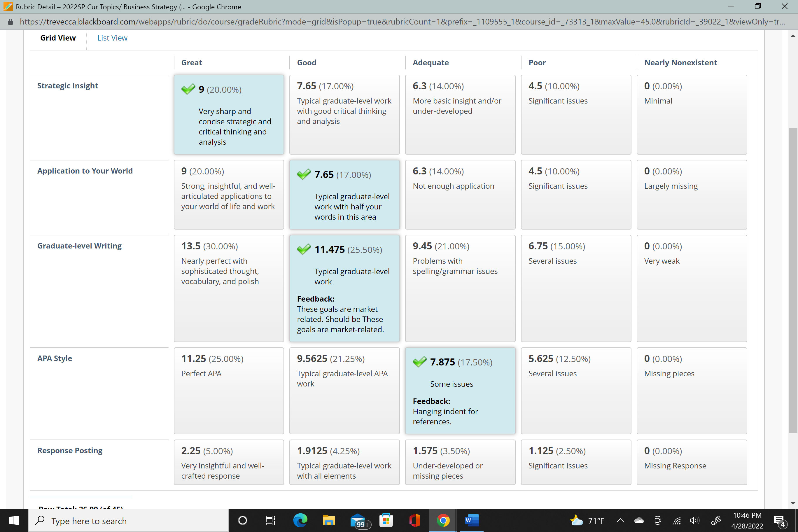Image resolution: width=798 pixels, height=532 pixels.
Task: Open Task View in taskbar
Action: tap(270, 520)
